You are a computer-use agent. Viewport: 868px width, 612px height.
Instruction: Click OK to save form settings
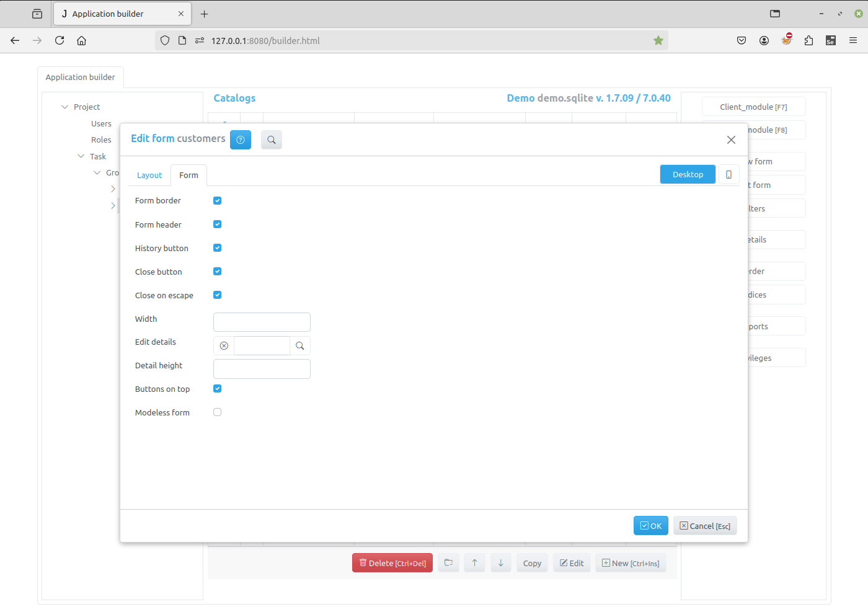(x=650, y=525)
